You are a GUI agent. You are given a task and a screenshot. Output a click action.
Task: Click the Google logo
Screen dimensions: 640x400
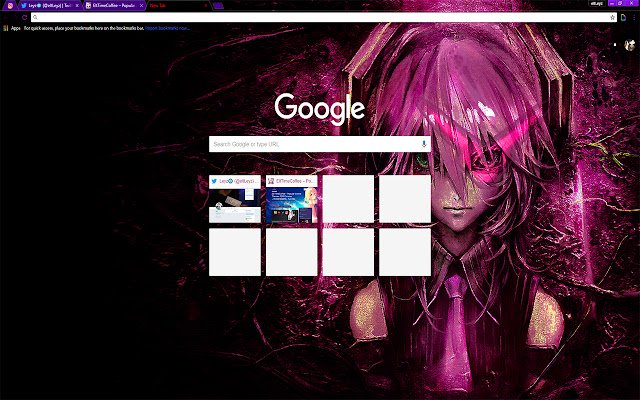point(320,109)
